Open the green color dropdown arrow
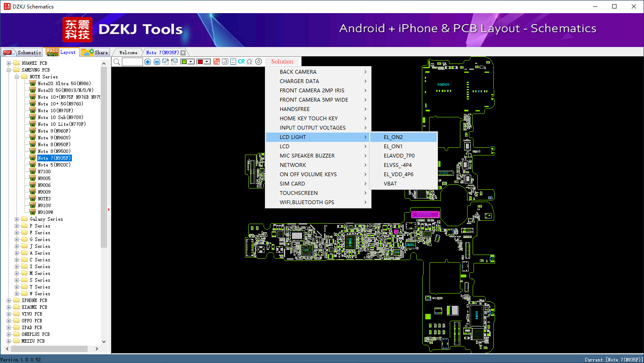 coord(191,62)
